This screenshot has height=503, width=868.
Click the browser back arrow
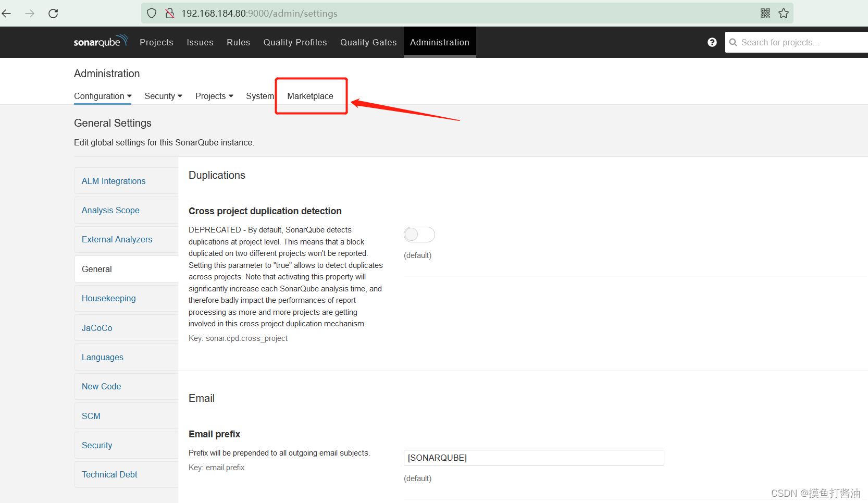point(7,14)
